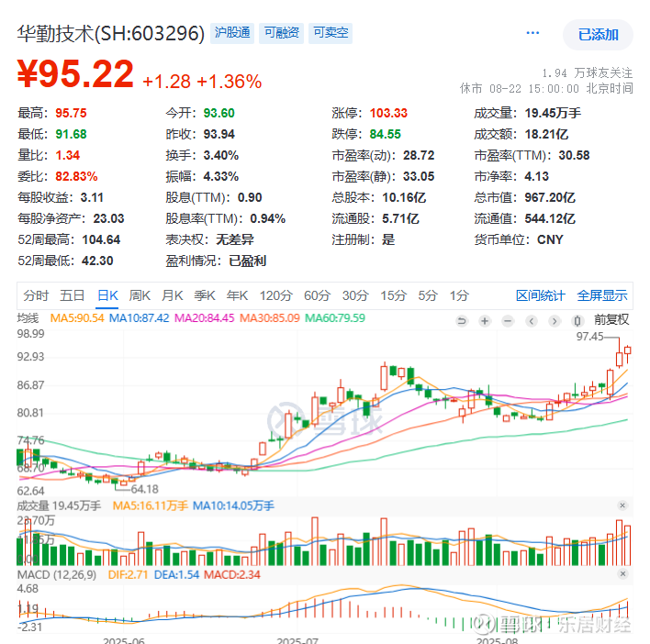Click the 最高 value 95.75

[71, 113]
